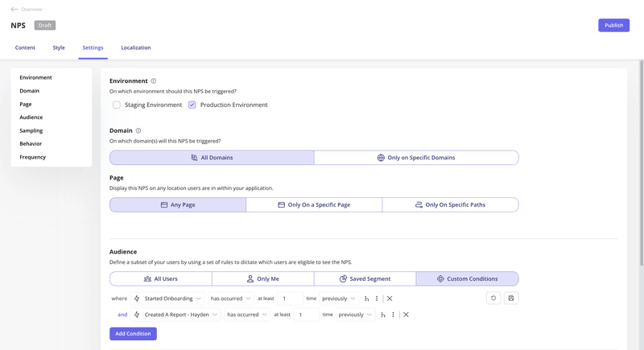Click the nested condition icon on Created A Report row
This screenshot has width=644, height=350.
click(383, 315)
